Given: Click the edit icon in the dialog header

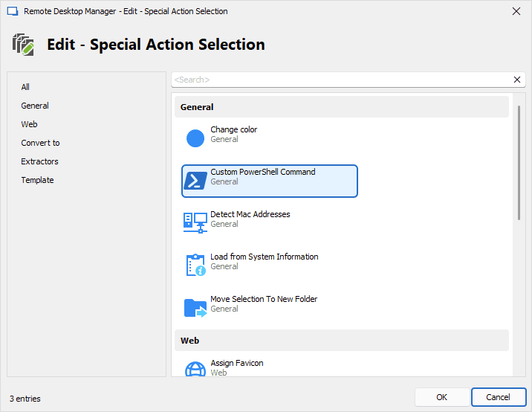Looking at the screenshot, I should pyautogui.click(x=23, y=45).
